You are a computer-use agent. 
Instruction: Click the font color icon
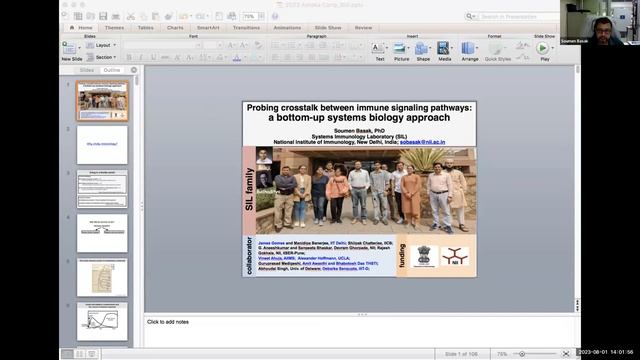pyautogui.click(x=237, y=58)
